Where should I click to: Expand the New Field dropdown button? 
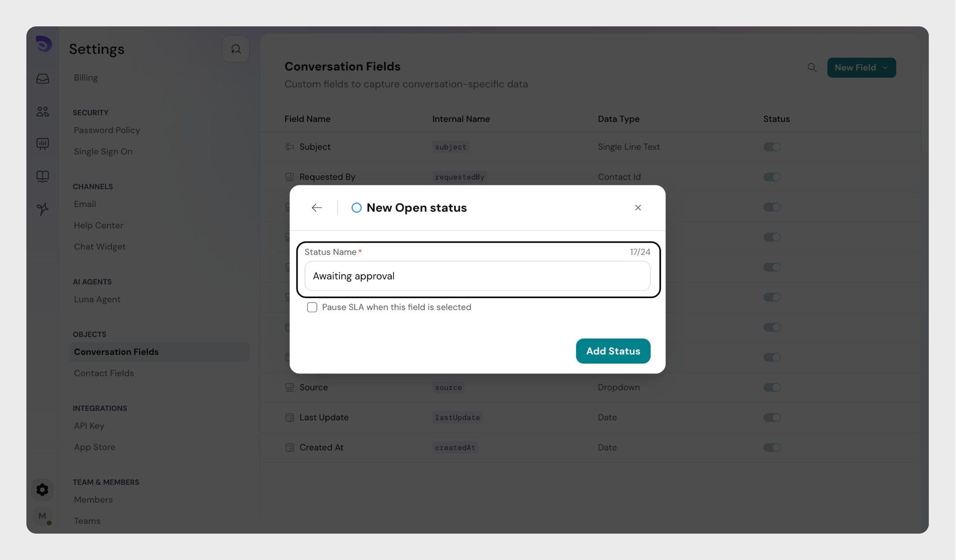click(x=861, y=68)
